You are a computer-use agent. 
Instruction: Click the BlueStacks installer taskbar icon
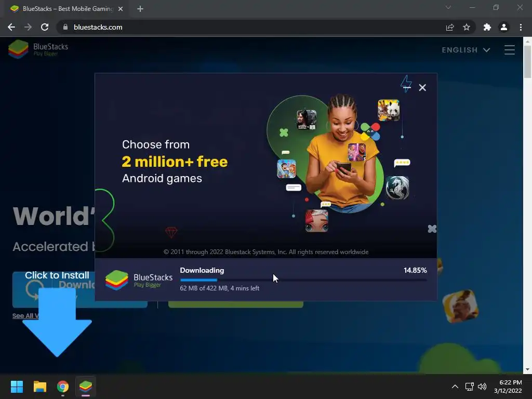(86, 387)
